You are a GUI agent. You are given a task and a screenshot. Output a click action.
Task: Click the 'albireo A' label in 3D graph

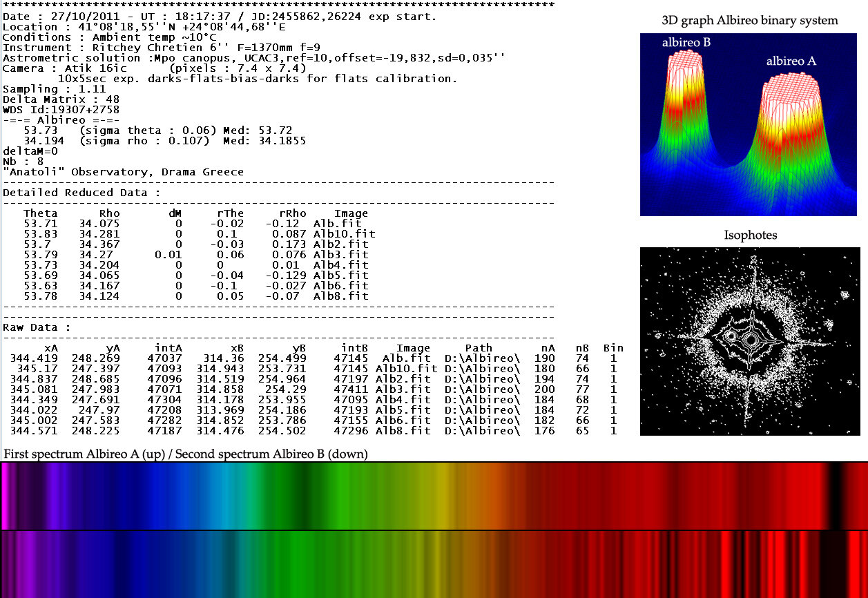pyautogui.click(x=791, y=61)
